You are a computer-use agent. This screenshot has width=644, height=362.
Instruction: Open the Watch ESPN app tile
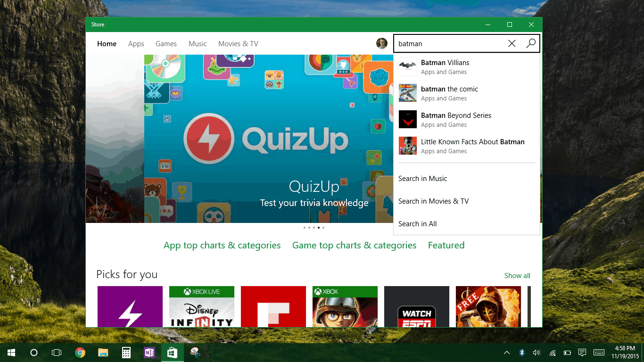coord(417,306)
